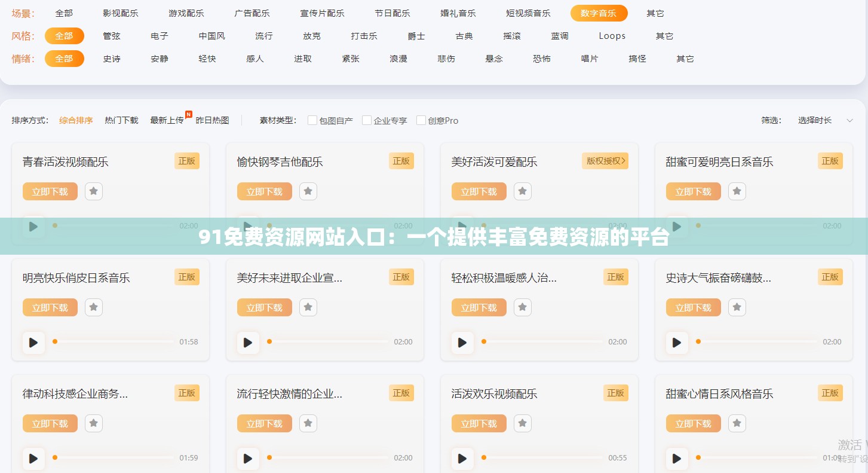
Task: Download 甜蜜可爱明亮日系音乐 with 立即下载
Action: click(694, 191)
